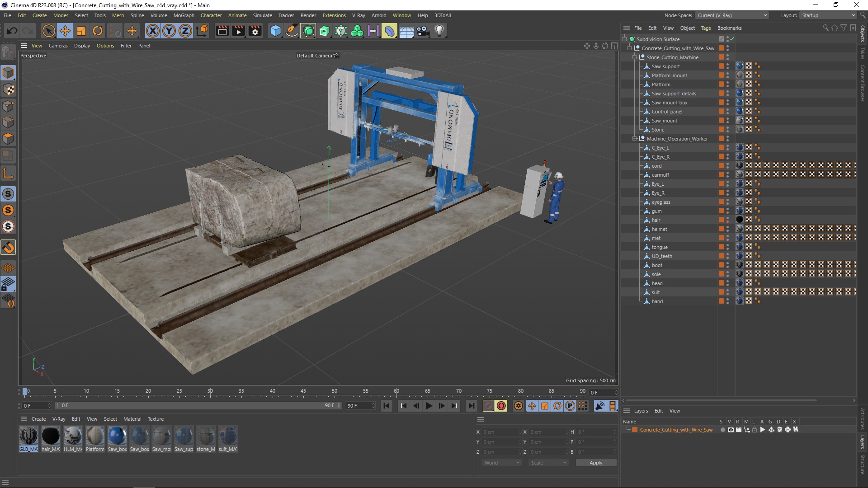
Task: Click Apply button in coordinates panel
Action: pyautogui.click(x=596, y=463)
